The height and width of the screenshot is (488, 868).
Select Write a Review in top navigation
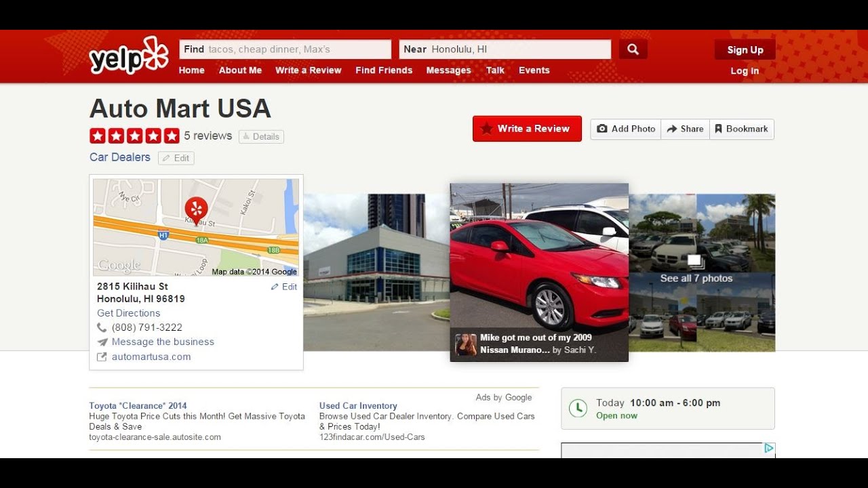pyautogui.click(x=309, y=70)
